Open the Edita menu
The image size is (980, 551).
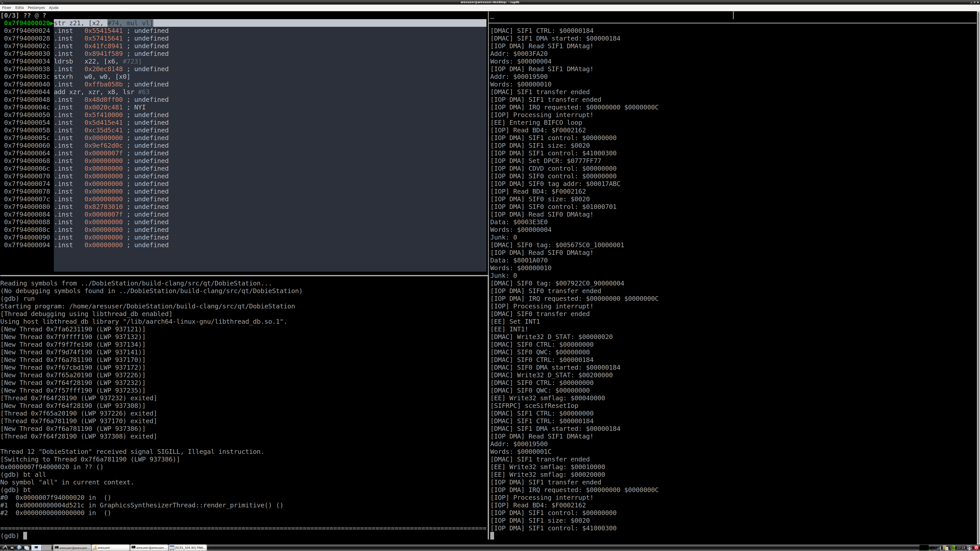(x=19, y=8)
